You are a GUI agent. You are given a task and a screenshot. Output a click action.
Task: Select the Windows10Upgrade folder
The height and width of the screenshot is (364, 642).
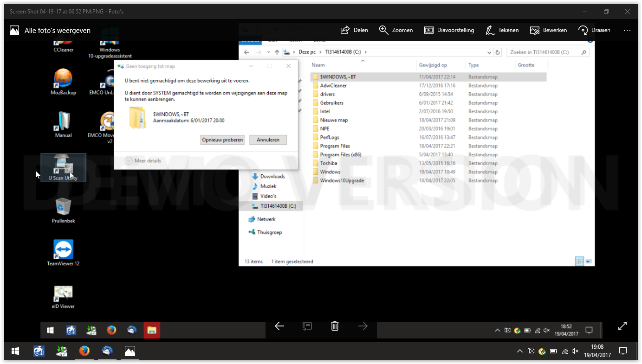(x=342, y=180)
